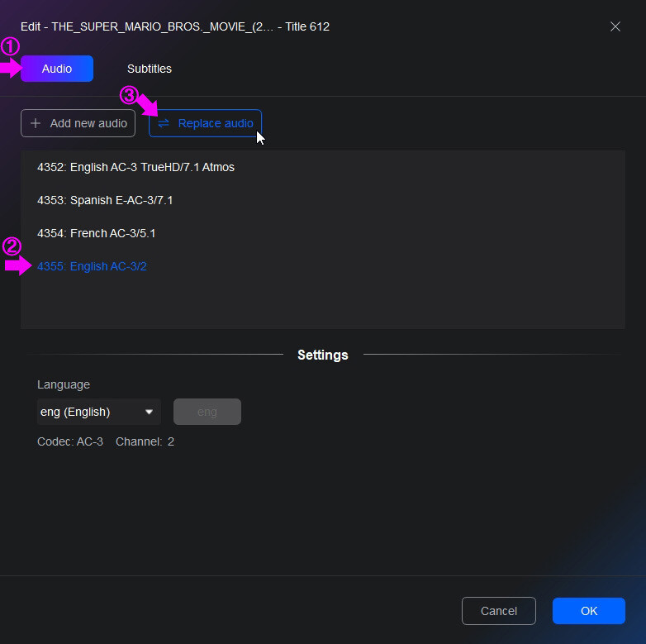
Task: Click the Add new audio button
Action: [78, 123]
